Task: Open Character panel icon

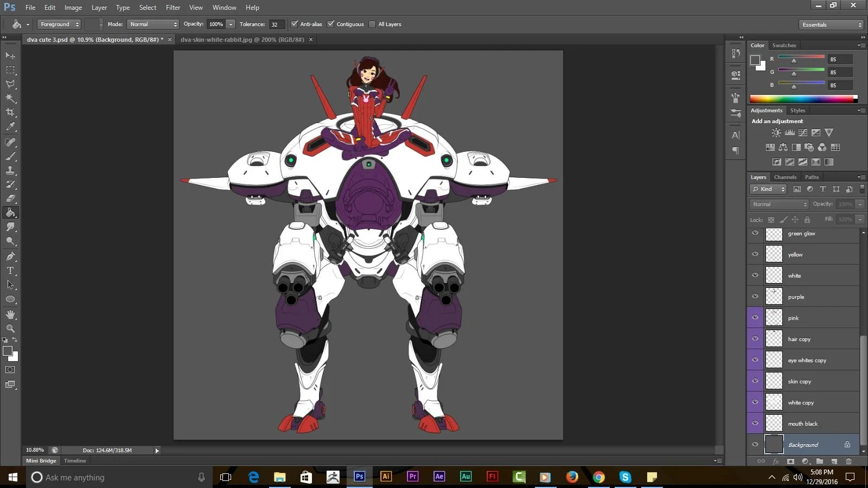Action: pos(736,135)
